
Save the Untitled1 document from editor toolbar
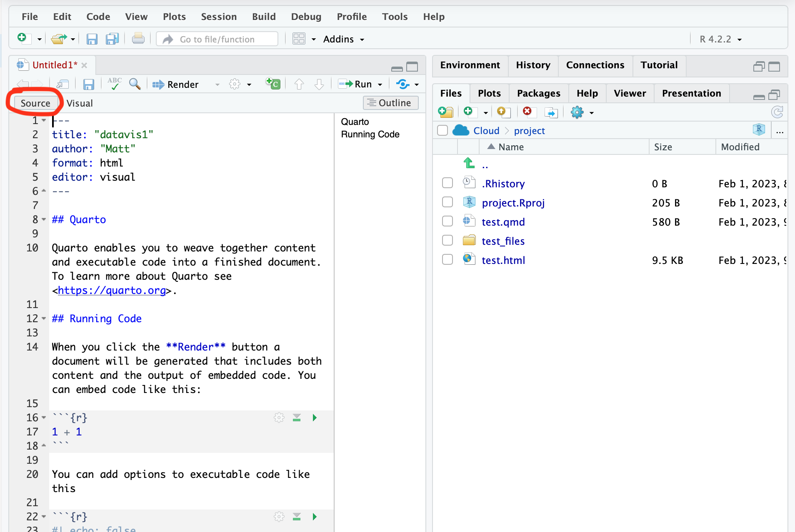[x=88, y=85]
